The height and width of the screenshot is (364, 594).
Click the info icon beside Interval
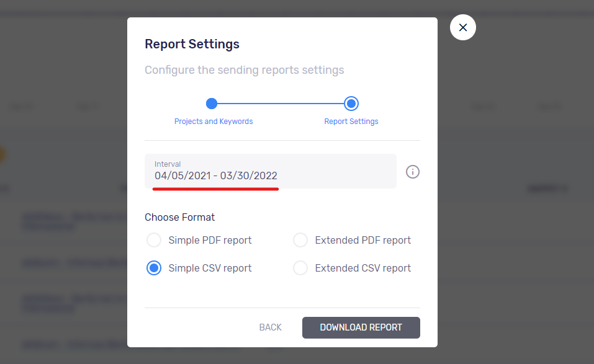(413, 172)
